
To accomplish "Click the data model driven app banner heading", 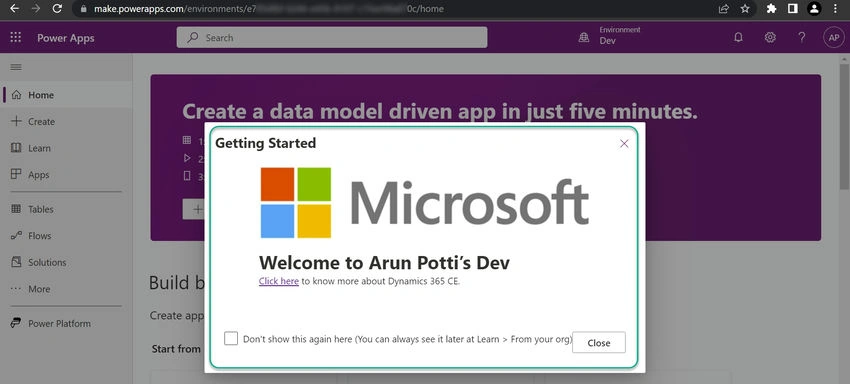I will [x=440, y=111].
